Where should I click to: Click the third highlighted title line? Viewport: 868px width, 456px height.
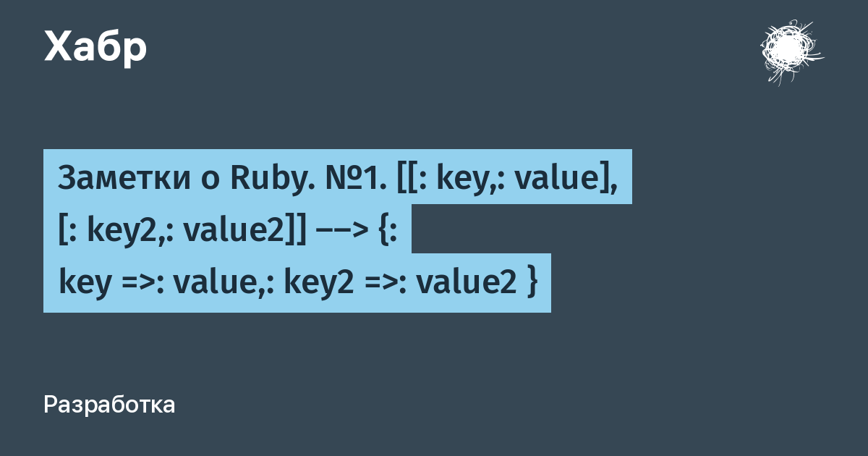tap(297, 282)
